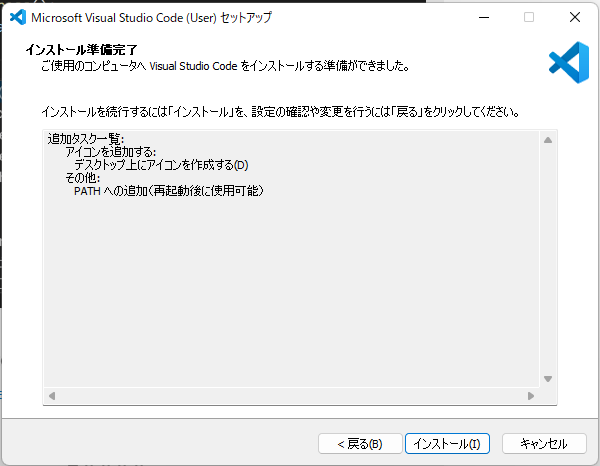Click the scroll left arrow in task list

click(52, 396)
